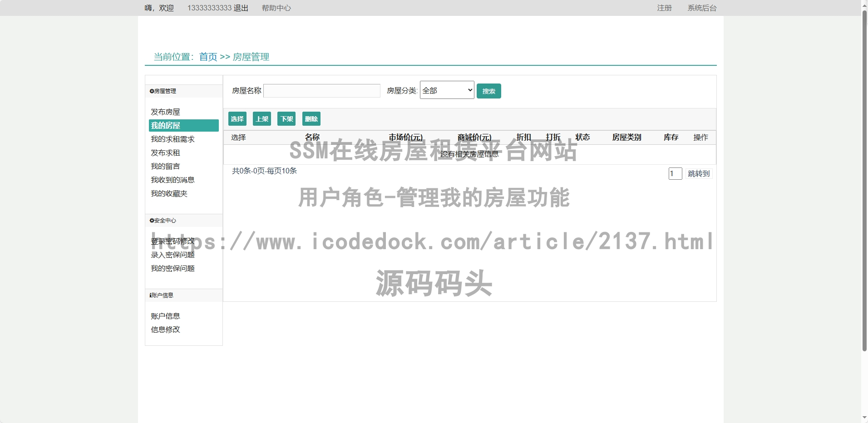Click the 状态 column header
The width and height of the screenshot is (868, 423).
tap(583, 137)
